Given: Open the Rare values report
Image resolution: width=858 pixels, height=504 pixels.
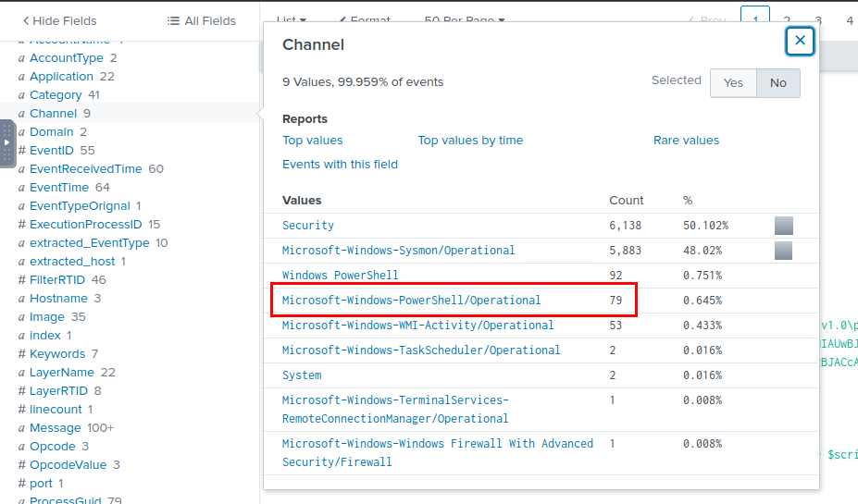Looking at the screenshot, I should pyautogui.click(x=686, y=141).
